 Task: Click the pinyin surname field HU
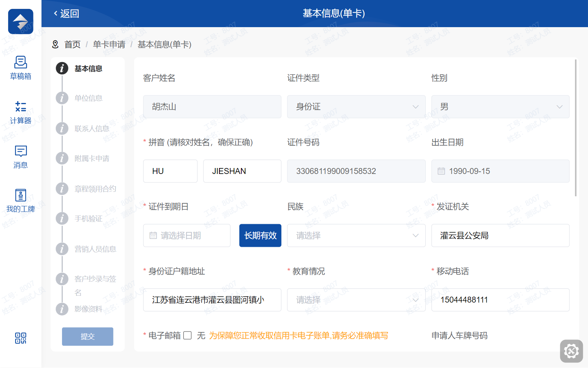coord(170,171)
